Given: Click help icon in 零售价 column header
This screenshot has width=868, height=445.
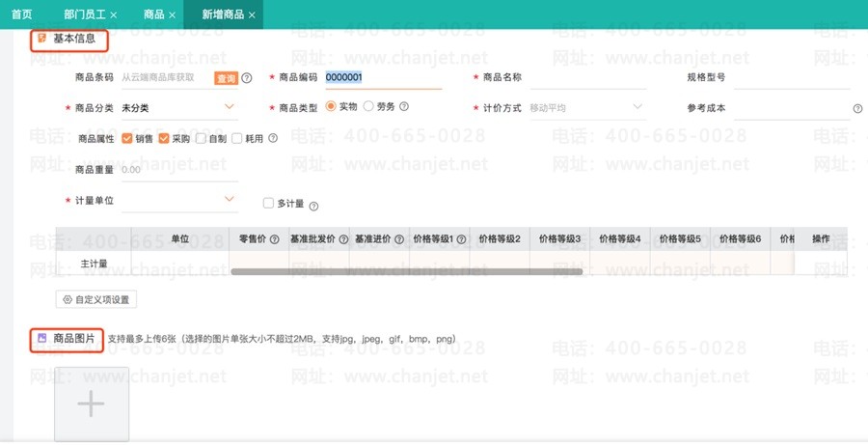Looking at the screenshot, I should [274, 239].
